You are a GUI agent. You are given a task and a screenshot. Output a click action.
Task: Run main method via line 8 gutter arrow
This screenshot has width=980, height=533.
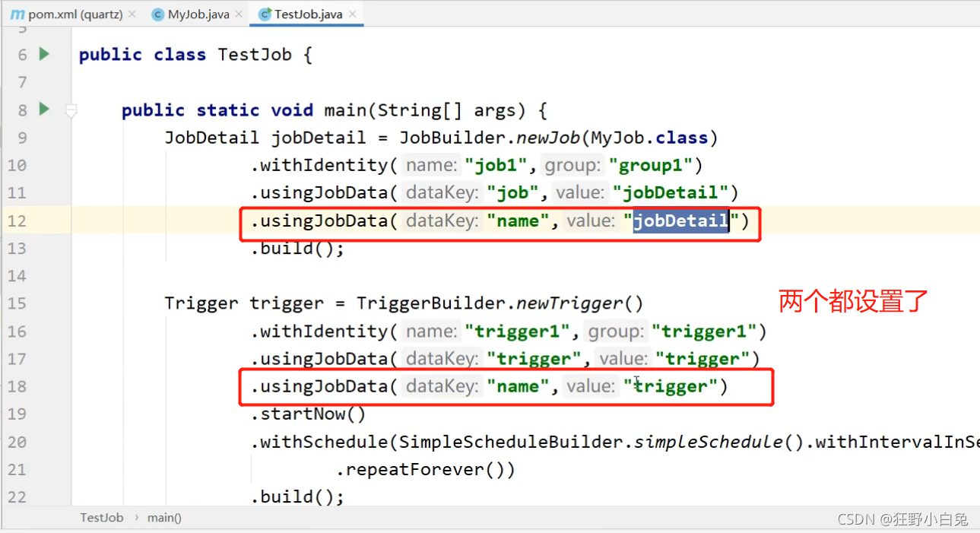[44, 109]
